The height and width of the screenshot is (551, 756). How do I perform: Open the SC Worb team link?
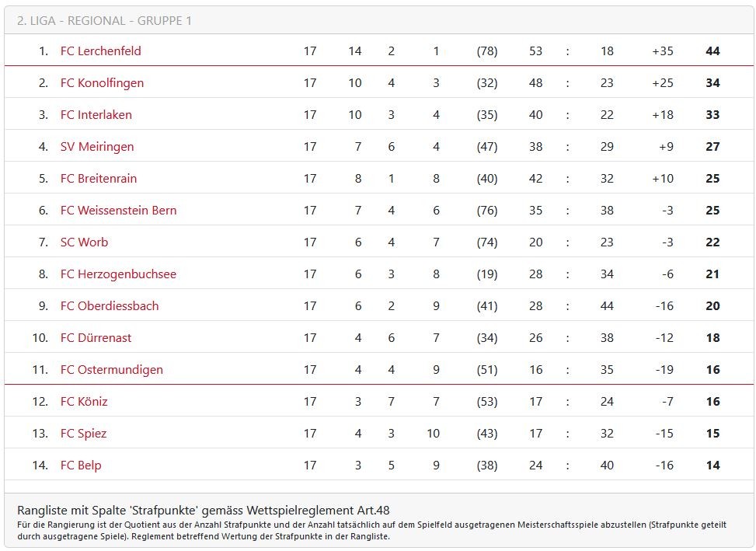tap(84, 242)
